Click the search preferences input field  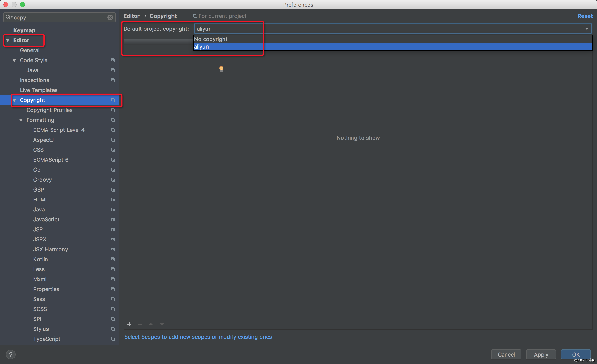[x=60, y=17]
